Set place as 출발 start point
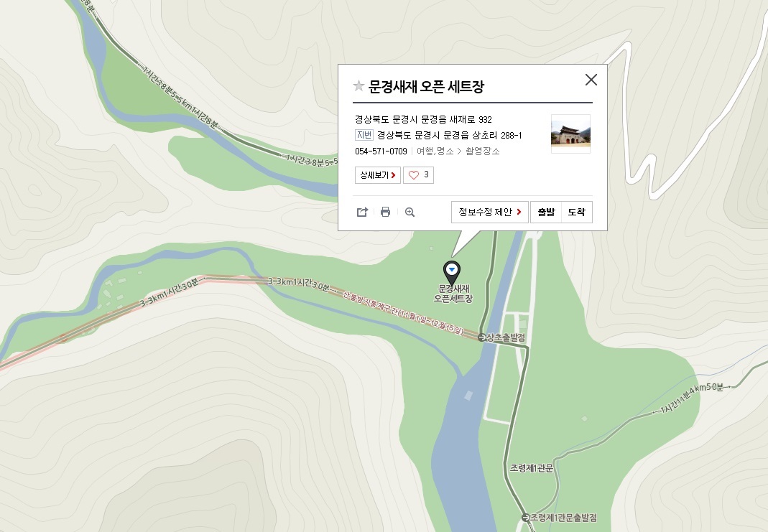768x532 pixels. point(546,212)
